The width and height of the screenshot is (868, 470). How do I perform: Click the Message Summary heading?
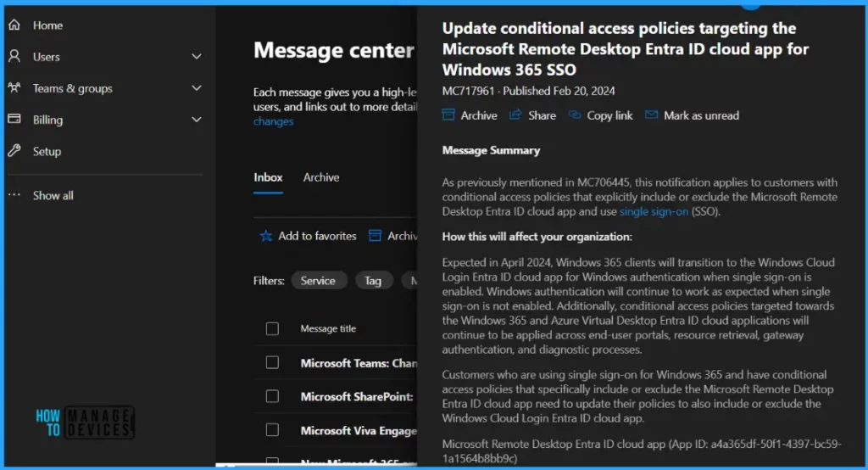click(491, 150)
